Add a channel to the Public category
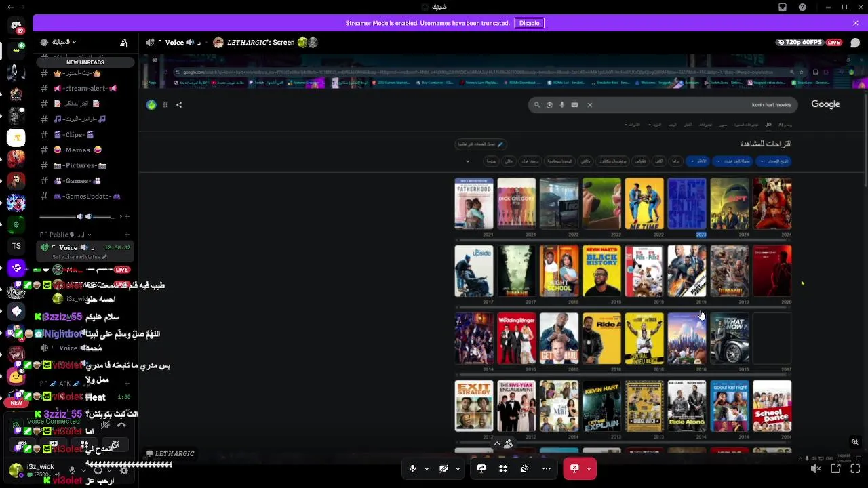Viewport: 868px width, 488px height. (x=127, y=235)
